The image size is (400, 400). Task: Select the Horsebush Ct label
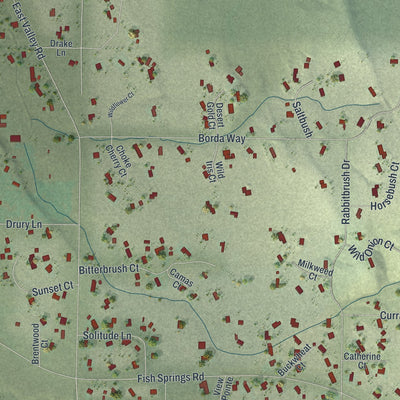385,187
